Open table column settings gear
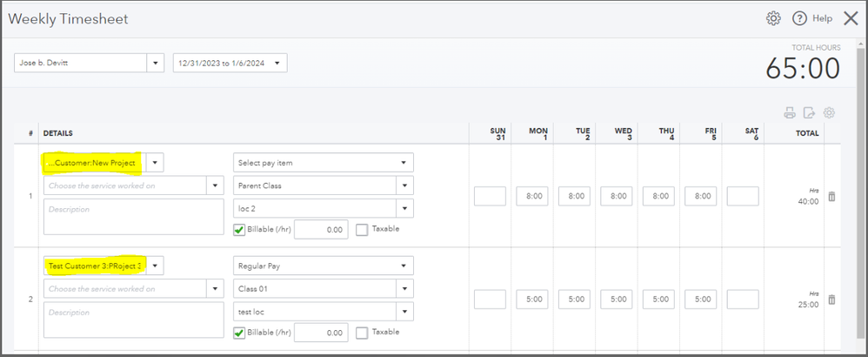The width and height of the screenshot is (868, 357). click(x=829, y=112)
